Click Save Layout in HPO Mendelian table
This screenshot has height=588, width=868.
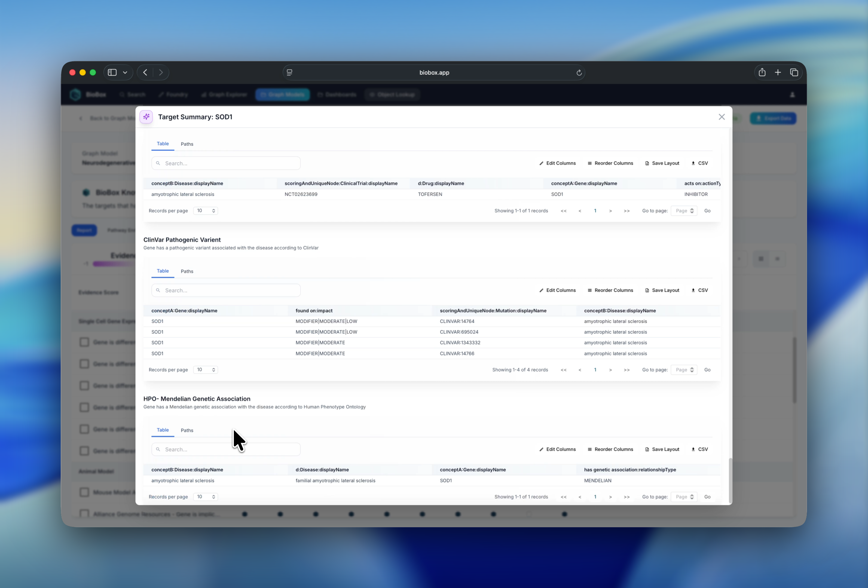[x=662, y=449]
